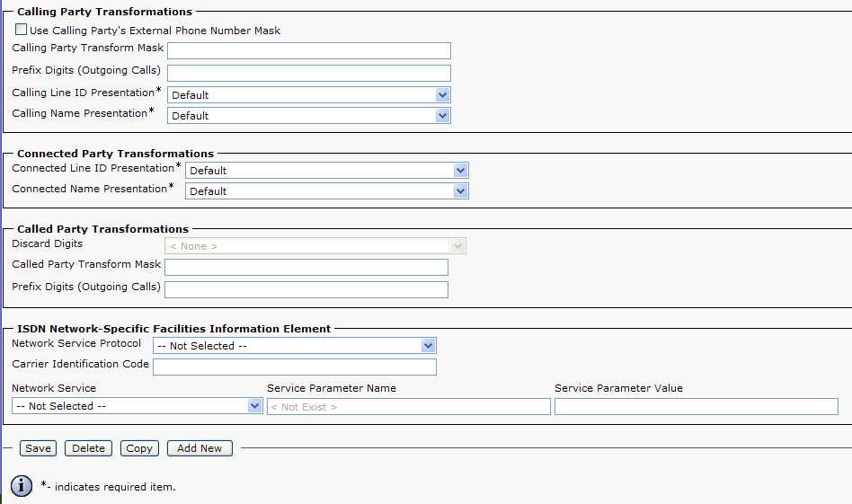Open the Network Service dropdown

tap(138, 406)
